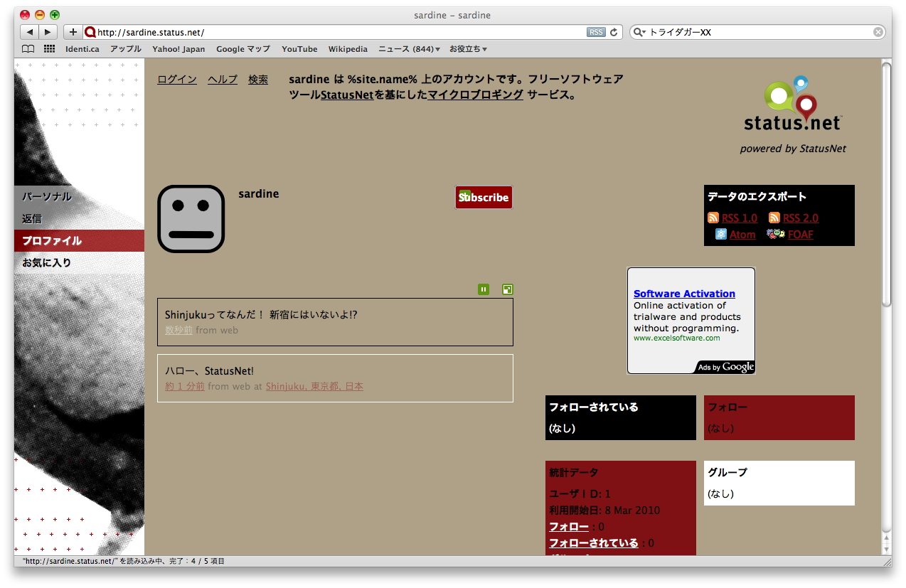Click the グループ heading
The image size is (906, 588).
(728, 472)
